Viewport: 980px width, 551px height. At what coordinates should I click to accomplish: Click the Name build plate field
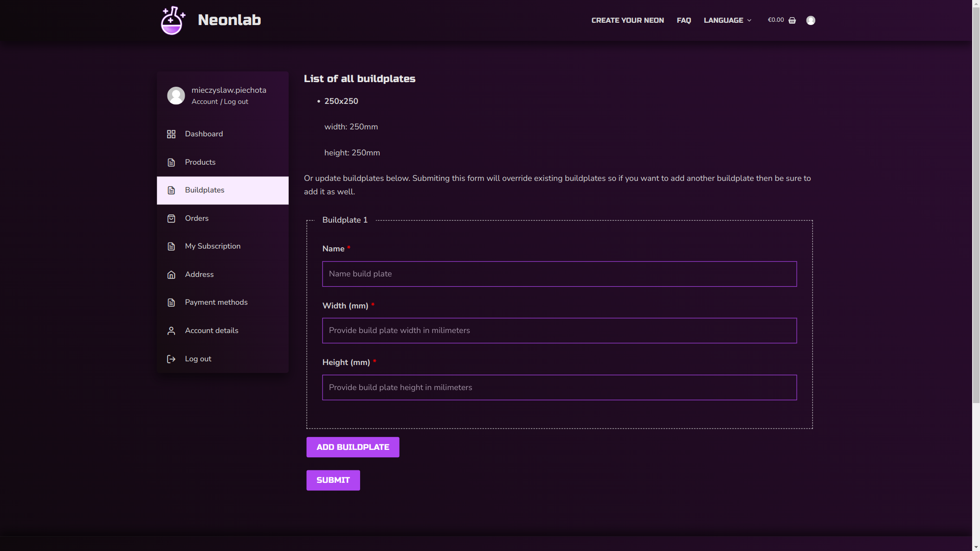[x=559, y=274]
